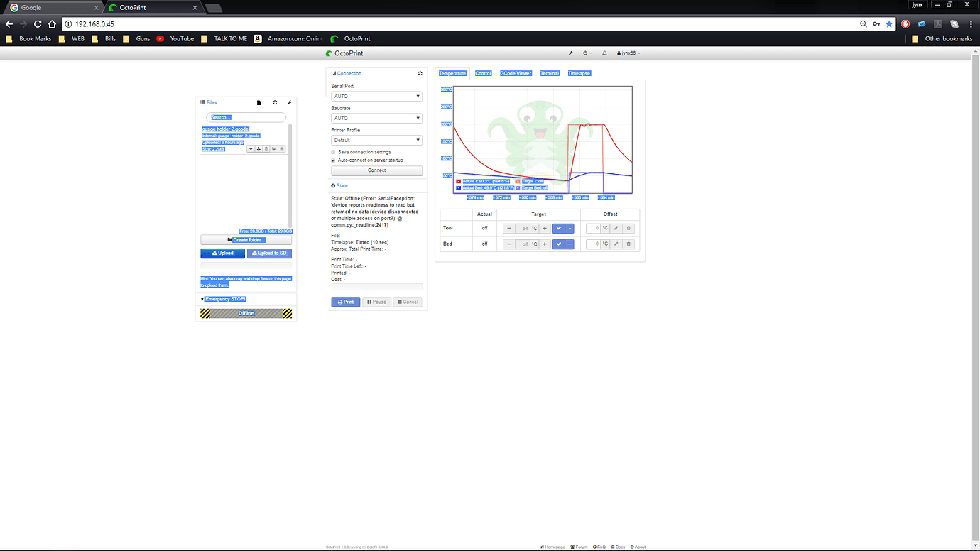Click the new file icon in Files header

(259, 103)
